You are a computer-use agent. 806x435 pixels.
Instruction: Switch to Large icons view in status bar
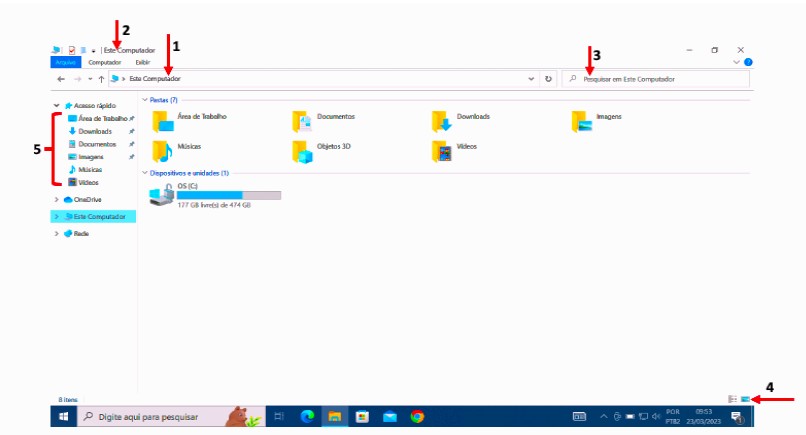click(x=745, y=400)
